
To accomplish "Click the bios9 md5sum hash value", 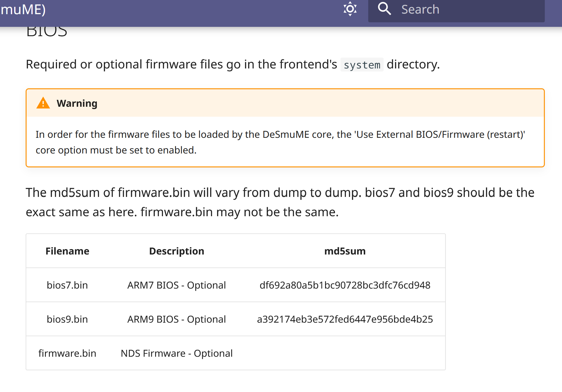I will (345, 319).
